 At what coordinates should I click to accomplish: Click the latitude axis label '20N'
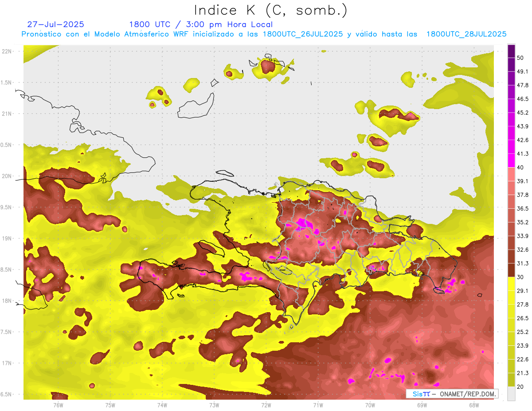click(x=8, y=176)
